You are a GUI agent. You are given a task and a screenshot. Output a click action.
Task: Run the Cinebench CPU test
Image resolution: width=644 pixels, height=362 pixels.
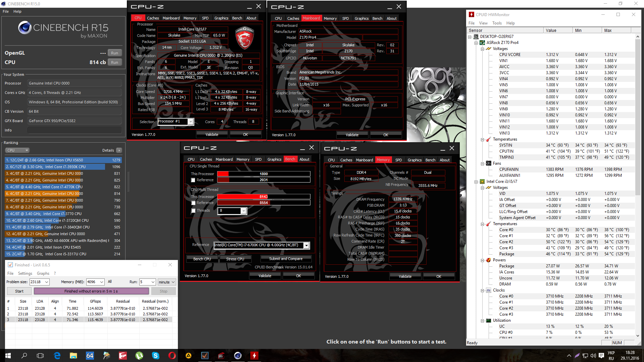click(115, 62)
